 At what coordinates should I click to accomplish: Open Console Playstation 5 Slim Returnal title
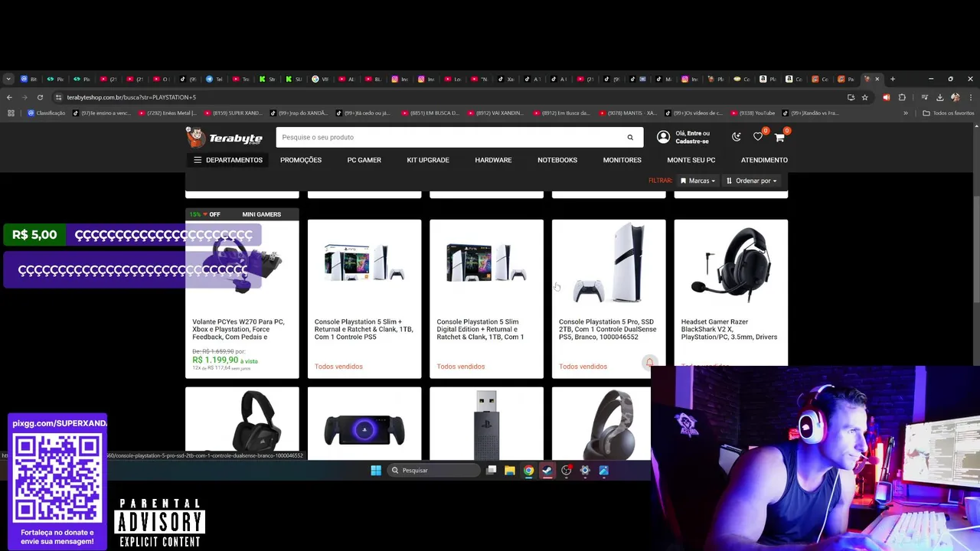click(x=364, y=329)
